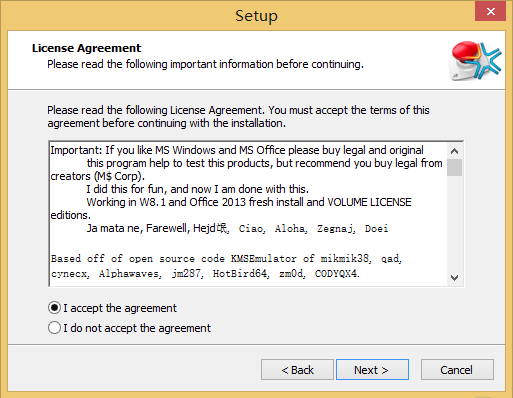Click the license text scrollbar thumb
This screenshot has width=513, height=398.
(454, 167)
